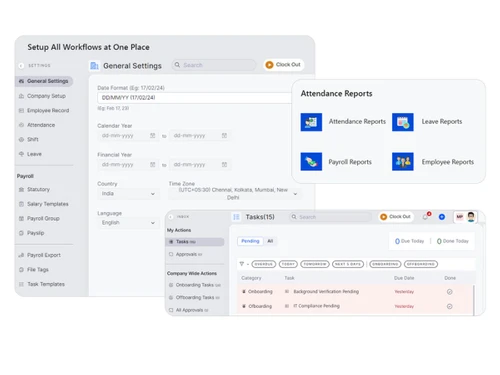Open the Attendance Reports tile icon
The image size is (500, 375).
(x=311, y=122)
